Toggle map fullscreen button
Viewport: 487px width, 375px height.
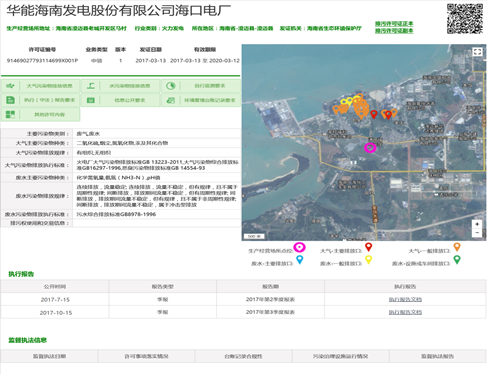(x=477, y=52)
